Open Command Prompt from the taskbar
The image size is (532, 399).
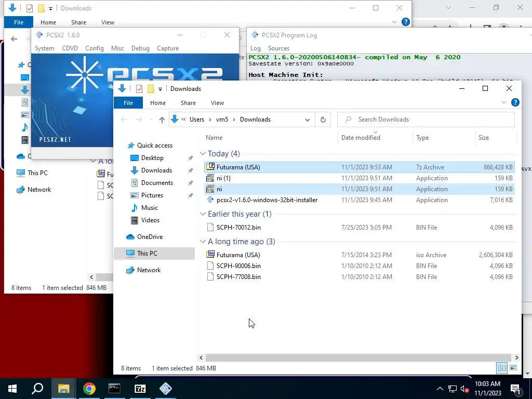[114, 389]
